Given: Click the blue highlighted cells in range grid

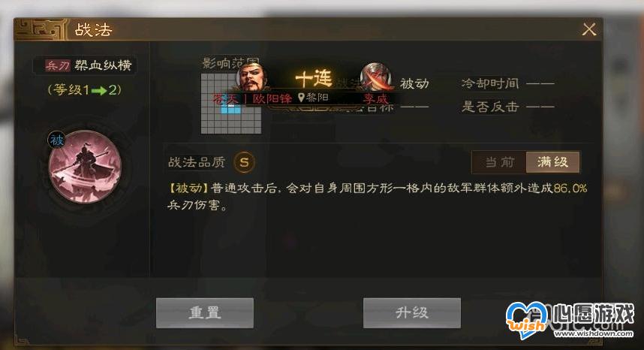Looking at the screenshot, I should [231, 108].
